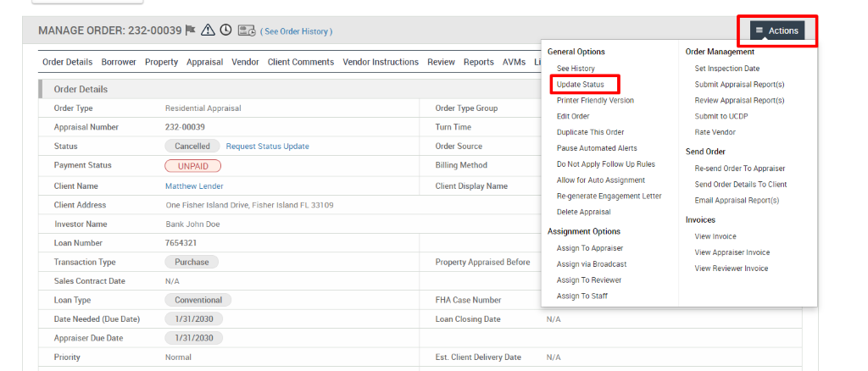Choose Send Order Details To Client

click(741, 185)
